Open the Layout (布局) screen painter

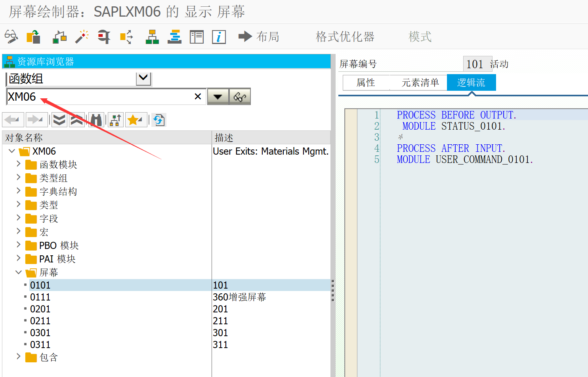pyautogui.click(x=259, y=36)
